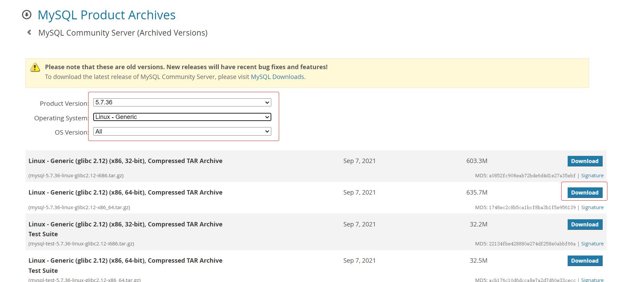This screenshot has height=282, width=644.
Task: Open Signature link for mysql-5.7.36 i686 archive
Action: pyautogui.click(x=592, y=176)
